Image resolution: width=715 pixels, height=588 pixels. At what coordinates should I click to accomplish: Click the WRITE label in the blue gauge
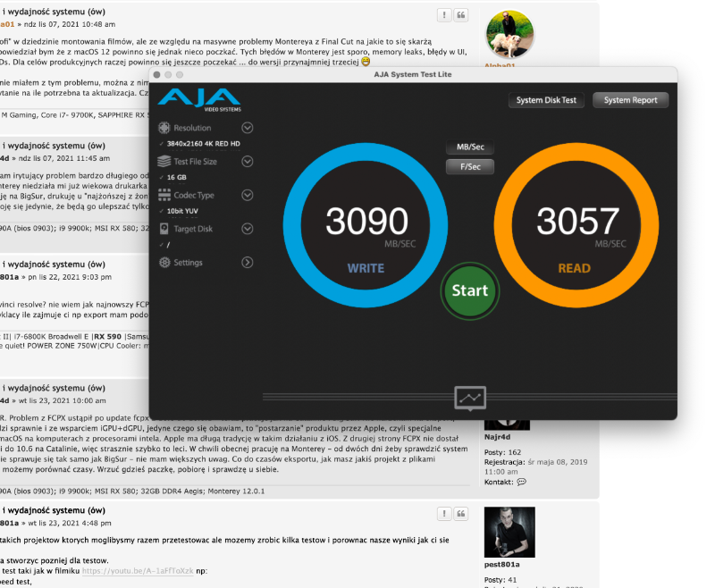366,268
